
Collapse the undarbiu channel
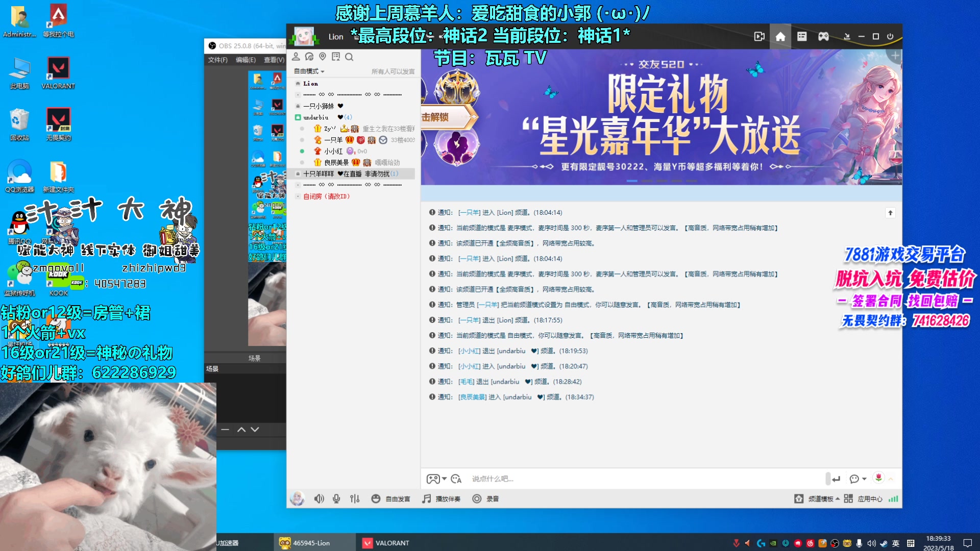click(298, 117)
